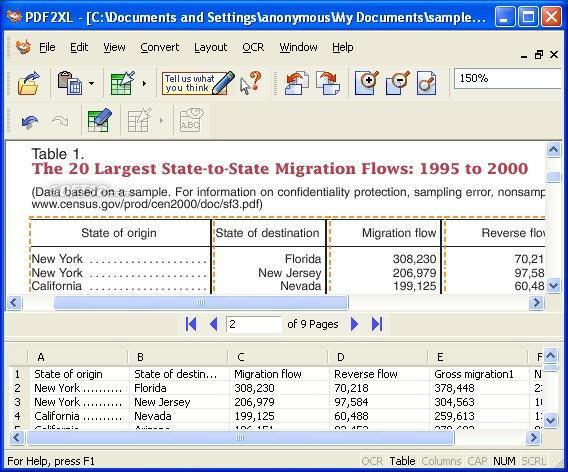This screenshot has width=568, height=472.
Task: Click cell 'Nevada' in grid row 4
Action: pos(179,416)
